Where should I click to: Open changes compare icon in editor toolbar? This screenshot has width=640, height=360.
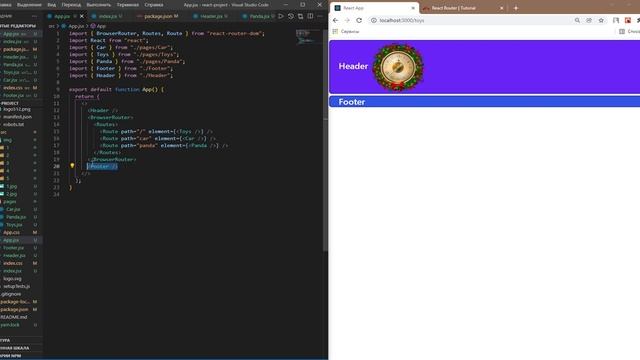pos(300,16)
